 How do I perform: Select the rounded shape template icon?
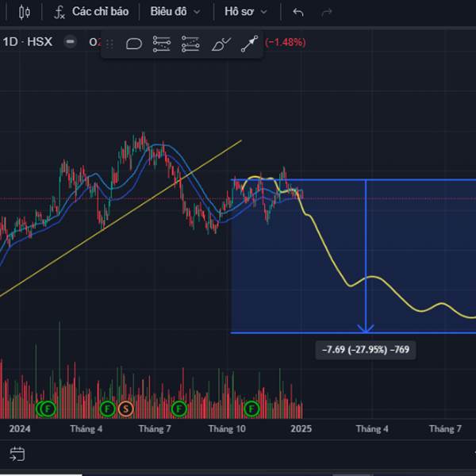[x=134, y=44]
